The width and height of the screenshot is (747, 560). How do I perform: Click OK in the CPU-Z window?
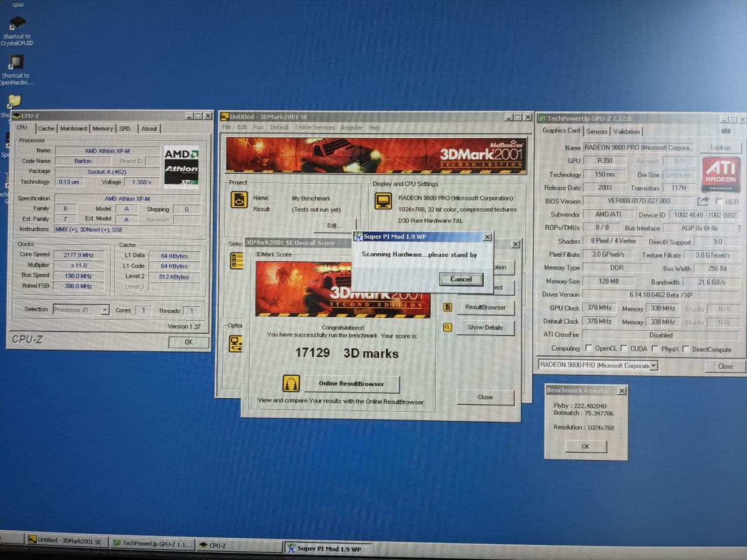[189, 342]
